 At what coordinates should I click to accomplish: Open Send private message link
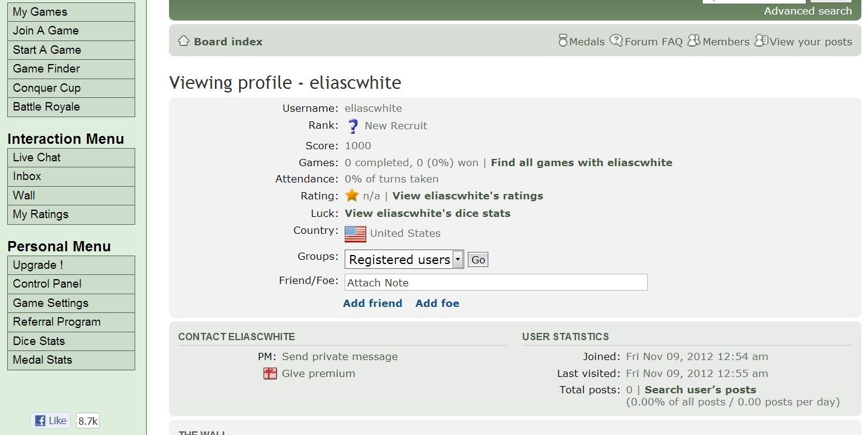click(x=340, y=356)
